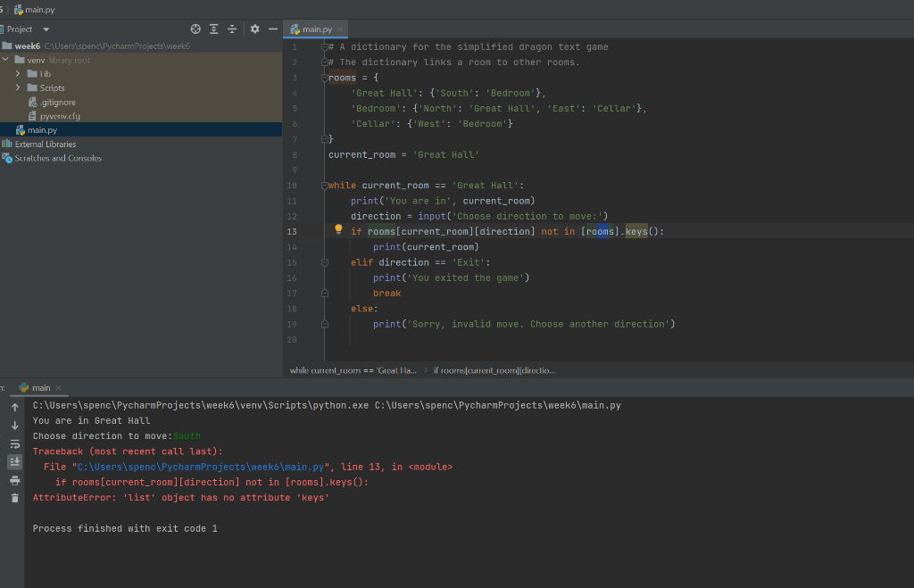Toggle scroll to end in Run console
The height and width of the screenshot is (588, 914).
pyautogui.click(x=14, y=461)
